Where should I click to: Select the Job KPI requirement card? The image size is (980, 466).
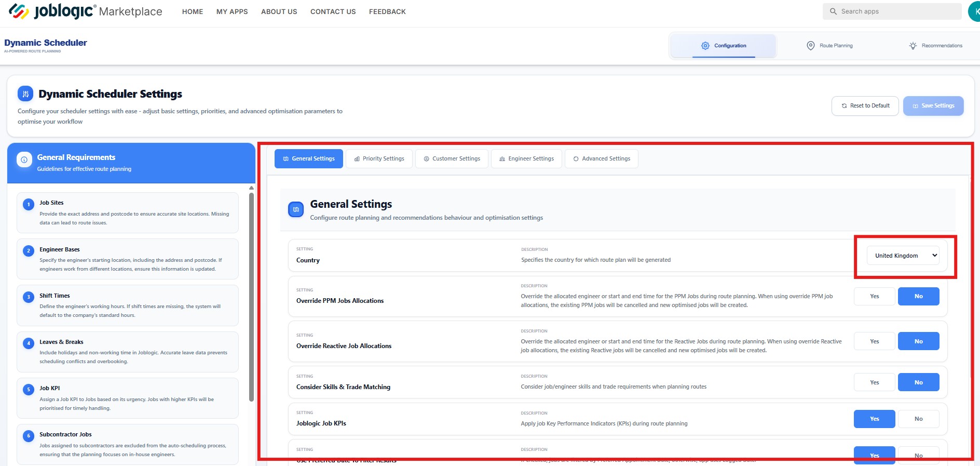[128, 398]
